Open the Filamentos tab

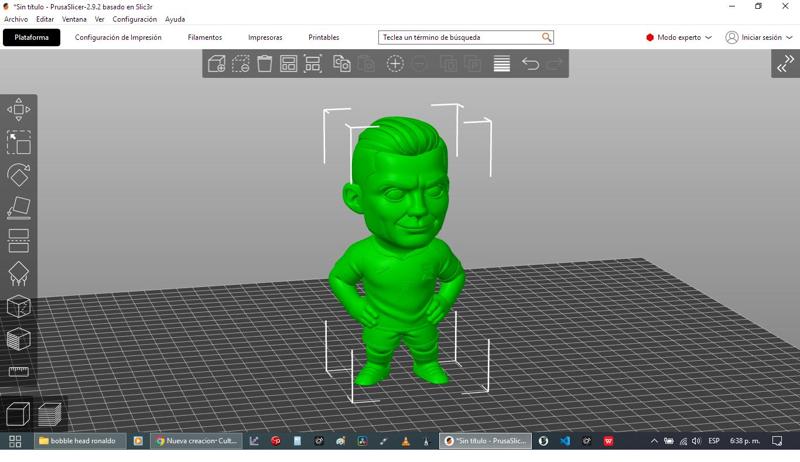205,37
